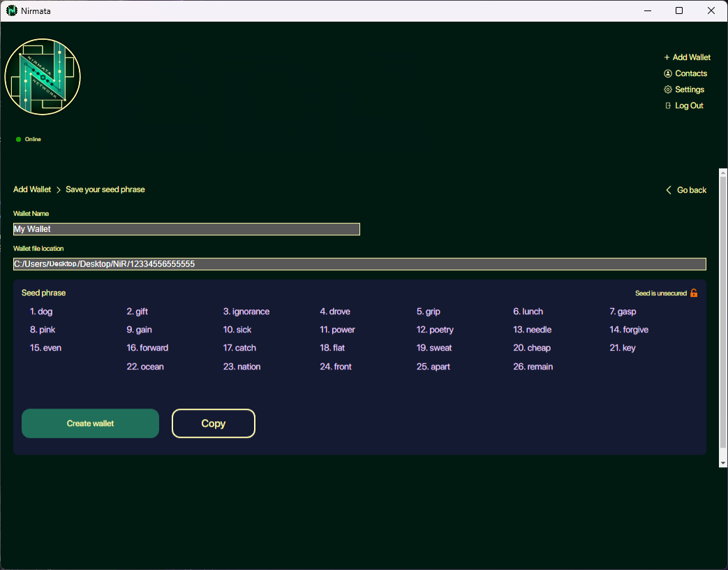Select Add Wallet in the breadcrumb
Image resolution: width=728 pixels, height=570 pixels.
click(x=31, y=189)
